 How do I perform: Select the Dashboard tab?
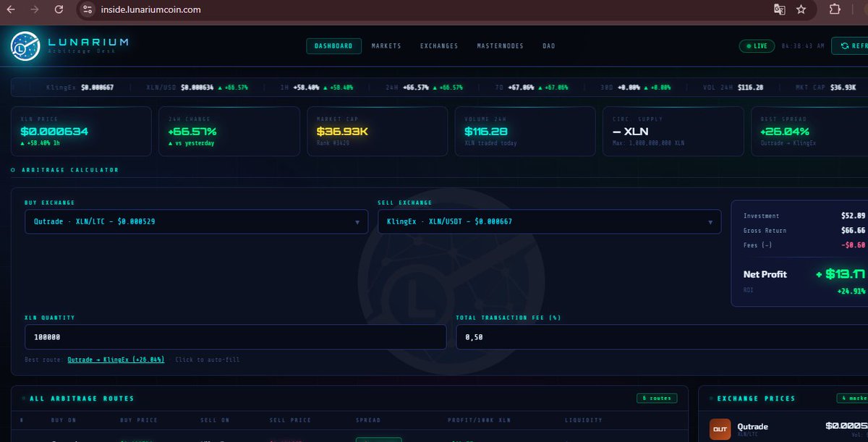(x=333, y=46)
